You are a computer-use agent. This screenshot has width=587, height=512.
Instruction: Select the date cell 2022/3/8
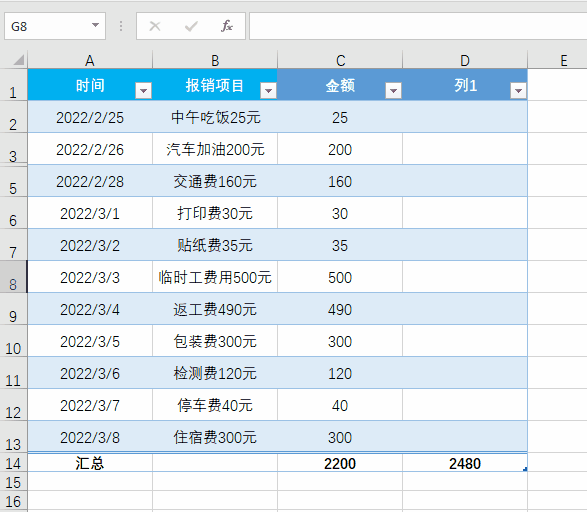point(90,437)
